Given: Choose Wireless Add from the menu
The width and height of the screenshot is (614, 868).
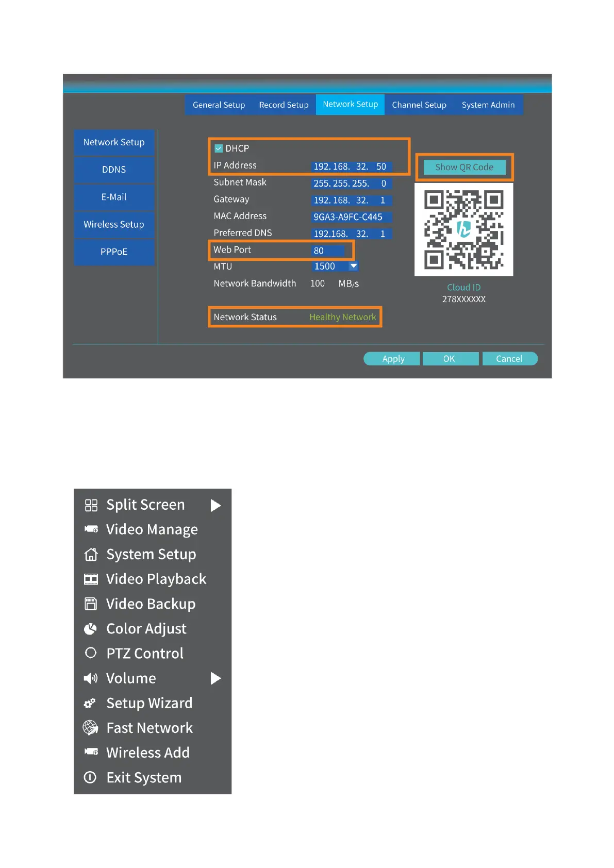Looking at the screenshot, I should coord(148,753).
